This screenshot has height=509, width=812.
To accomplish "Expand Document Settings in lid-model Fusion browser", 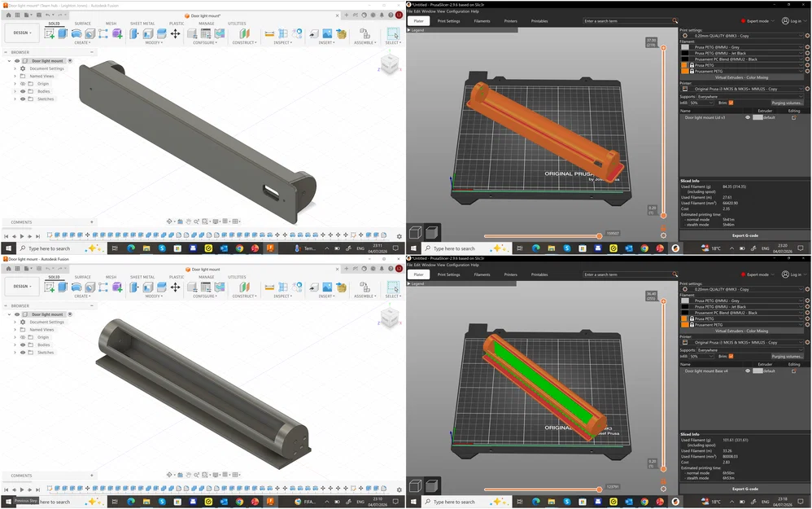I will 15,68.
